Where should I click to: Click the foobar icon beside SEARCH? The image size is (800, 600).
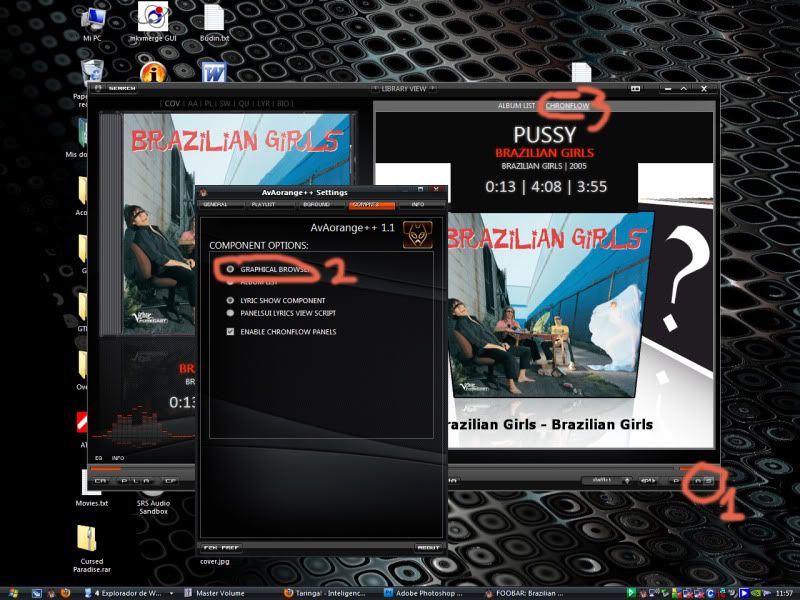[97, 88]
